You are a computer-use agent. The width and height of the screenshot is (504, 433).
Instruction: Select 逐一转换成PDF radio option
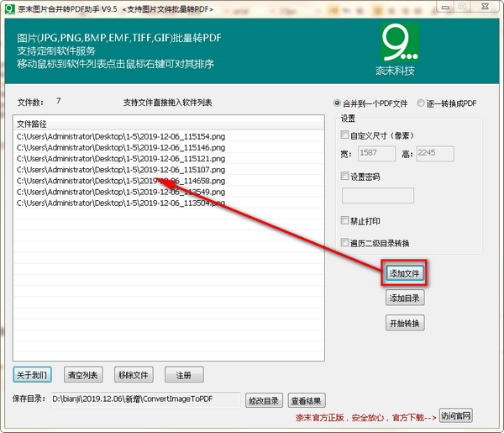421,103
